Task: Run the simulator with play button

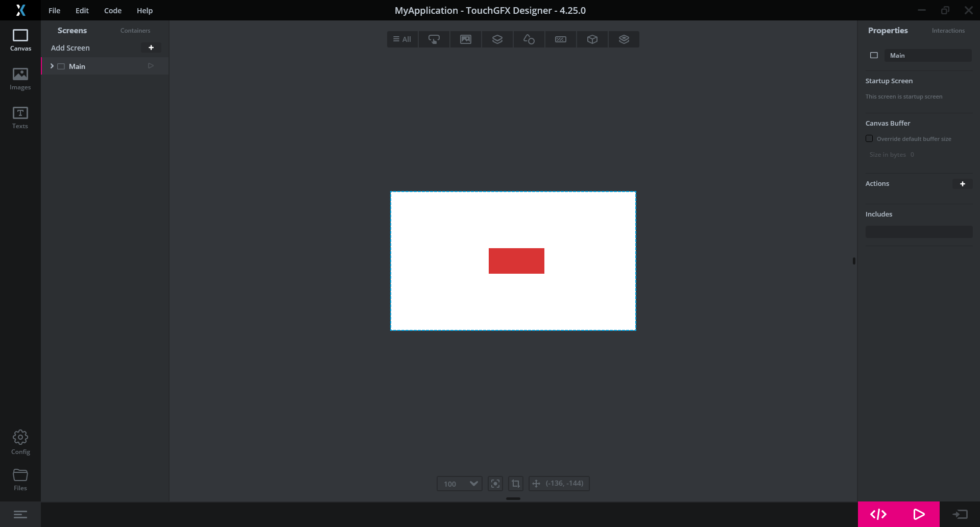Action: coord(919,514)
